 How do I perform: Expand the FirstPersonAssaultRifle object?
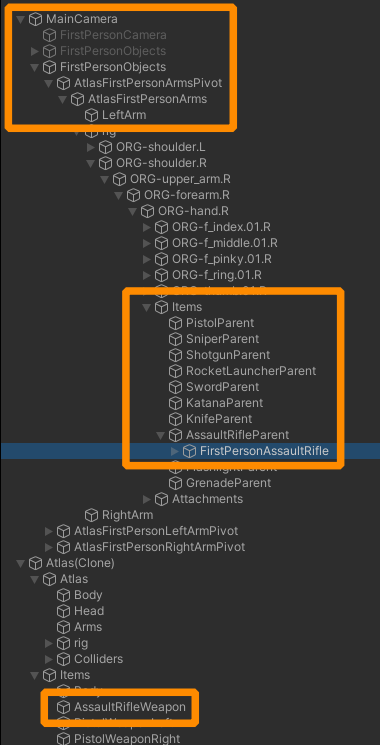(175, 451)
